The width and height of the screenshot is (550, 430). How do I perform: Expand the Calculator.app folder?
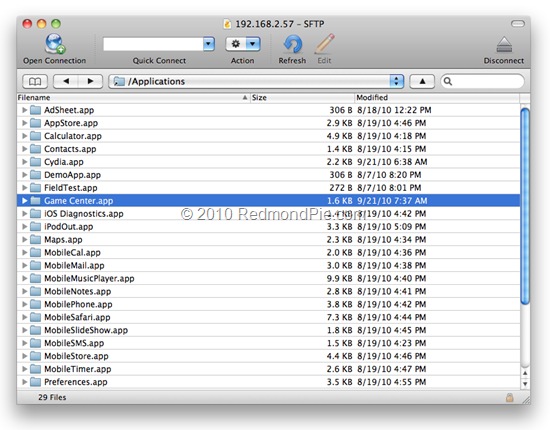24,136
